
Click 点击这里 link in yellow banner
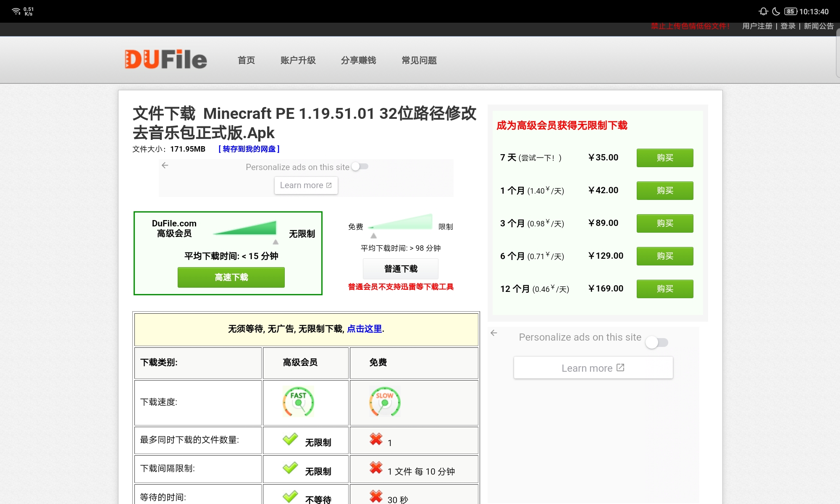coord(365,329)
